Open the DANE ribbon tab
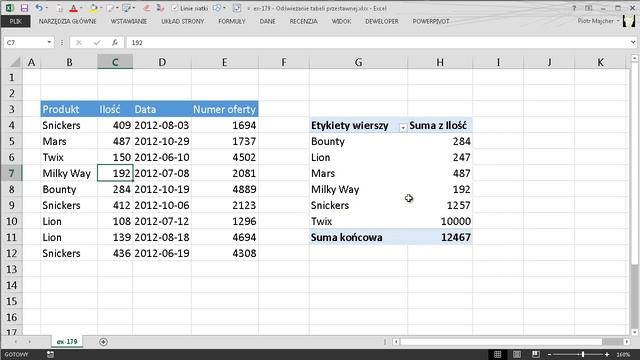The width and height of the screenshot is (640, 360). click(267, 21)
